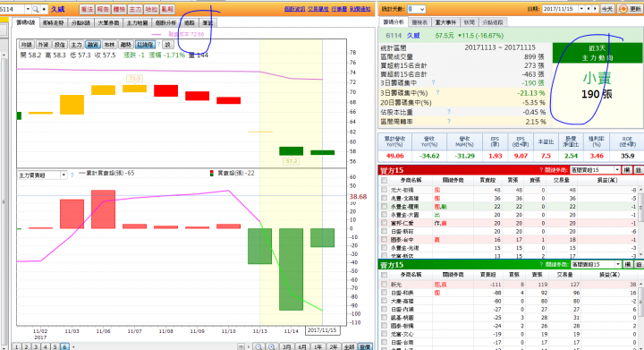Click the 報告 button in top bar
The image size is (644, 350).
point(103,9)
